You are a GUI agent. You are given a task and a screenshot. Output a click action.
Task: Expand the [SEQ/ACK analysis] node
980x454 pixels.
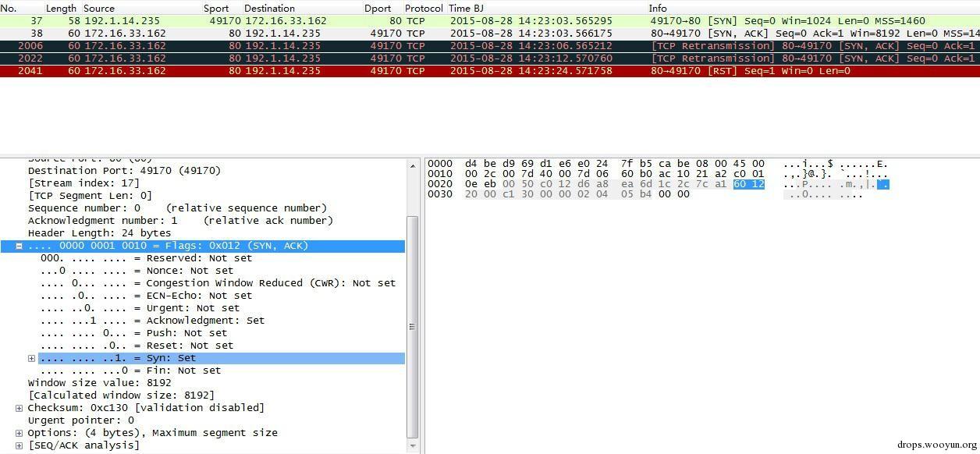coord(19,445)
